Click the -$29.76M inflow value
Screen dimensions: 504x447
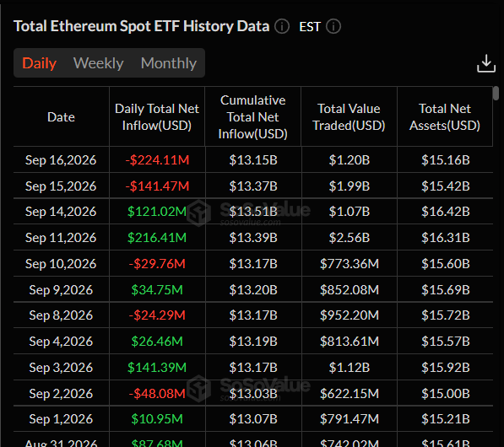[157, 264]
